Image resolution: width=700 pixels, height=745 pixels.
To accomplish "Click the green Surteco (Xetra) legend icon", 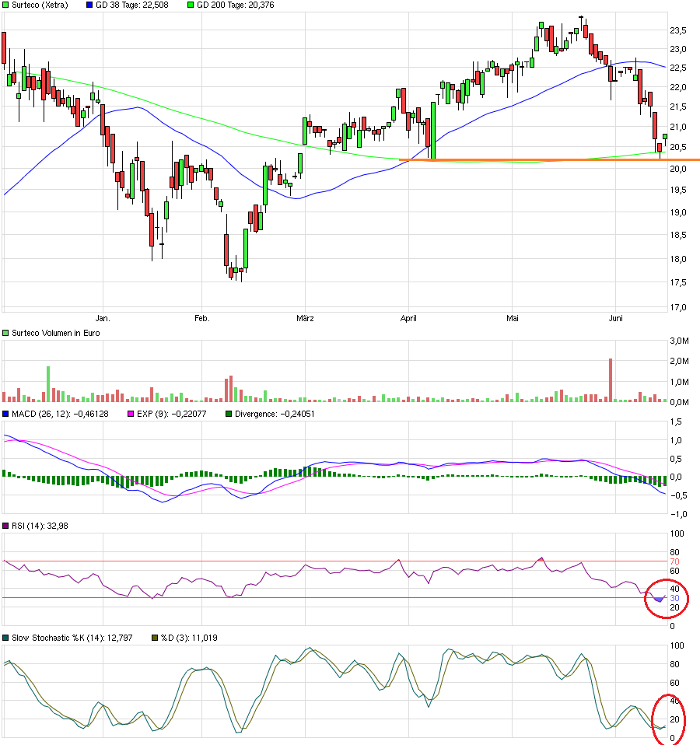I will (x=6, y=6).
